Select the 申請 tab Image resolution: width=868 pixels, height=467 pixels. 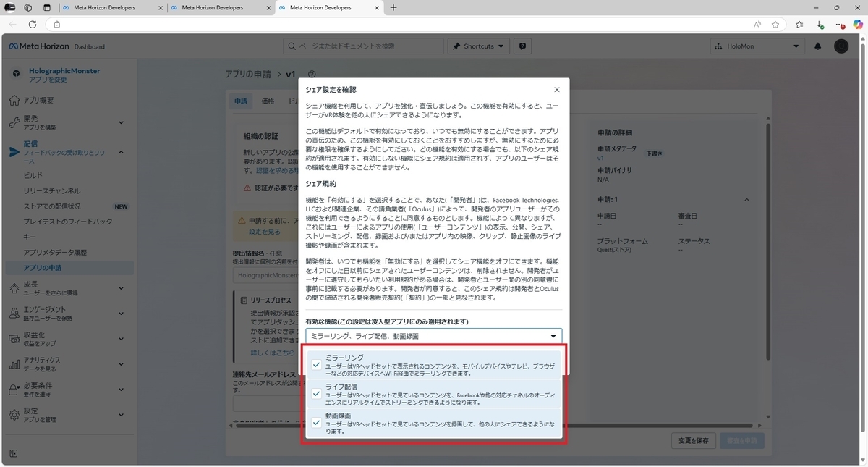coord(241,101)
